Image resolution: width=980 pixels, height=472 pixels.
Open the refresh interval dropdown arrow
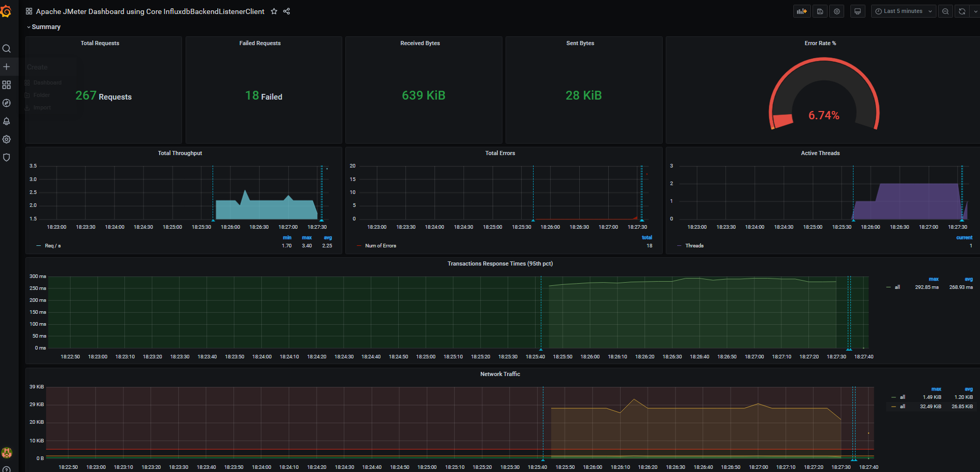[x=975, y=11]
